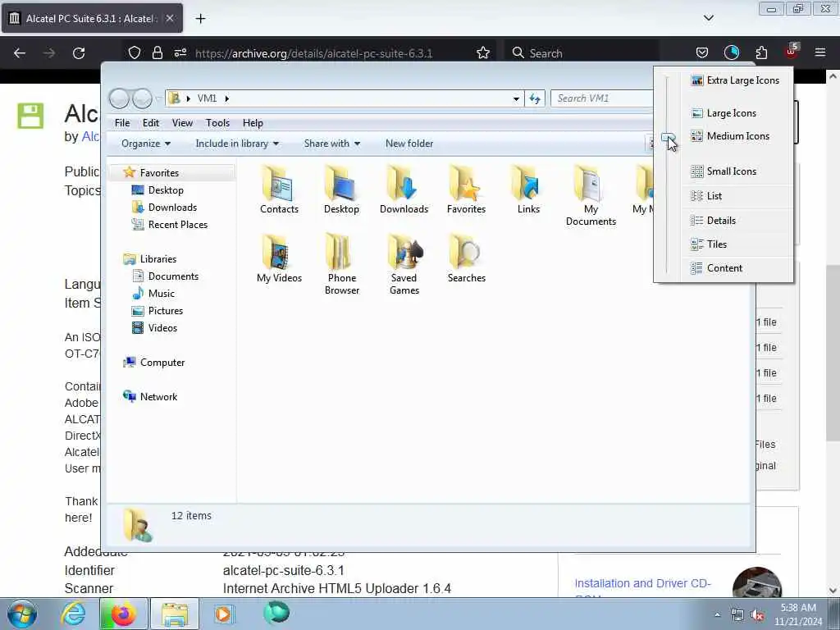Open address bar history dropdown arrow
This screenshot has width=840, height=630.
(x=516, y=98)
